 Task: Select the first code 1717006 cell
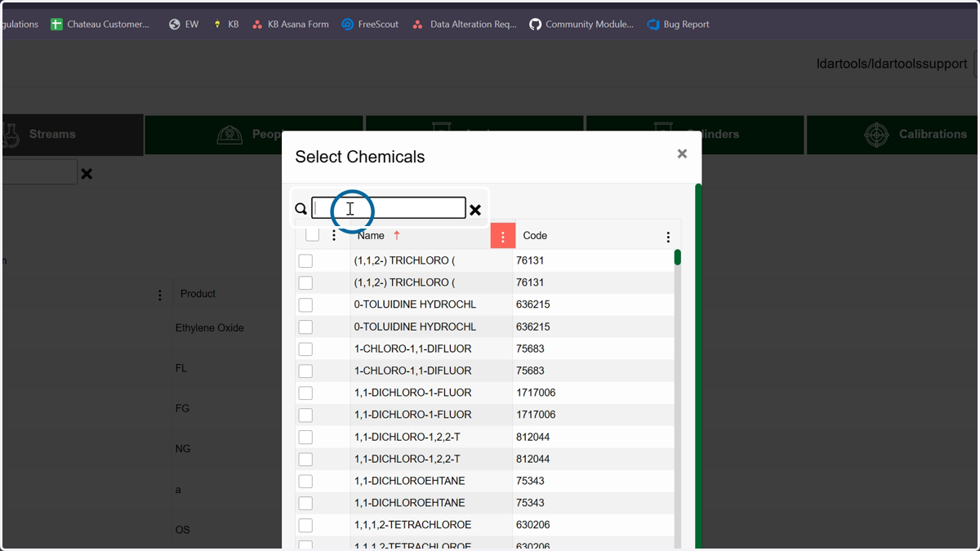(x=594, y=393)
